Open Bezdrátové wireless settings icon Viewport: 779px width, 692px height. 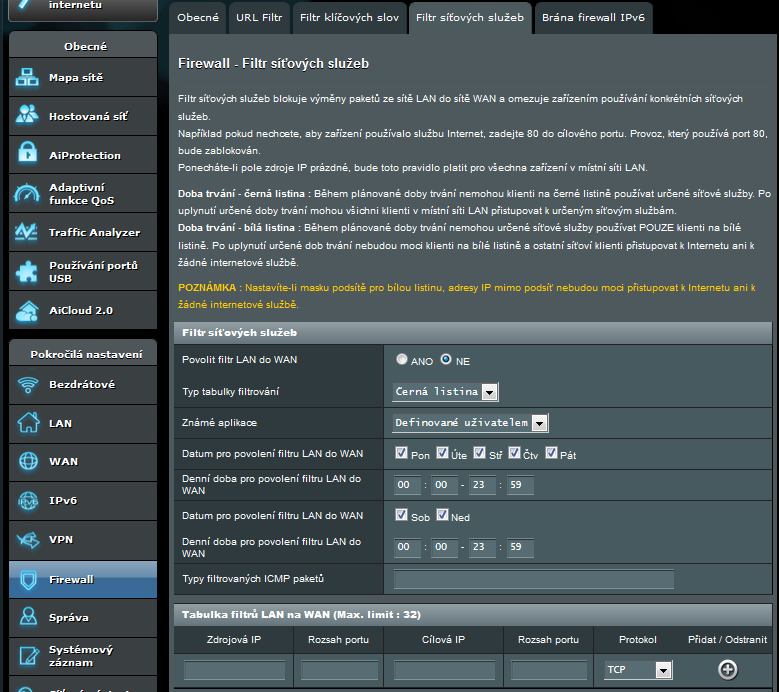tap(28, 385)
